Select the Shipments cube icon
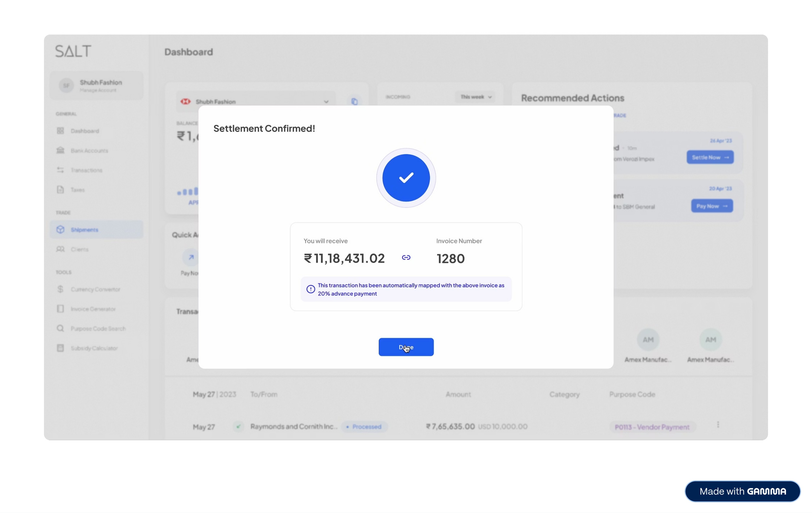Viewport: 812px width, 513px height. click(60, 230)
